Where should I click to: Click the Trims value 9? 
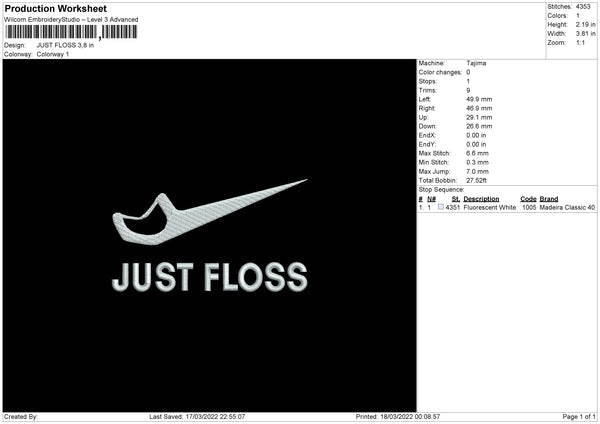(x=468, y=90)
